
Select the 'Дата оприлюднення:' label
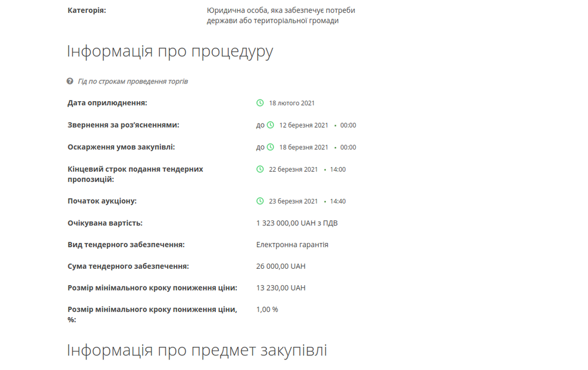107,103
